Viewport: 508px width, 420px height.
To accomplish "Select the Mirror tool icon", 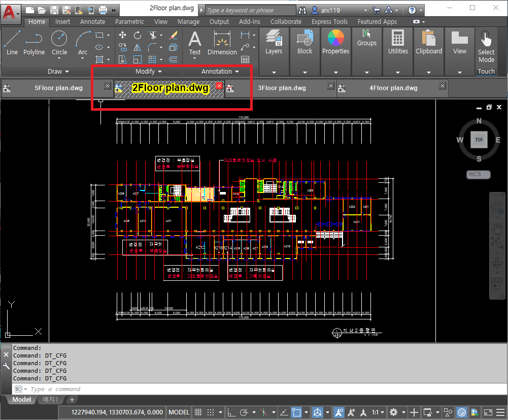I will [x=138, y=47].
